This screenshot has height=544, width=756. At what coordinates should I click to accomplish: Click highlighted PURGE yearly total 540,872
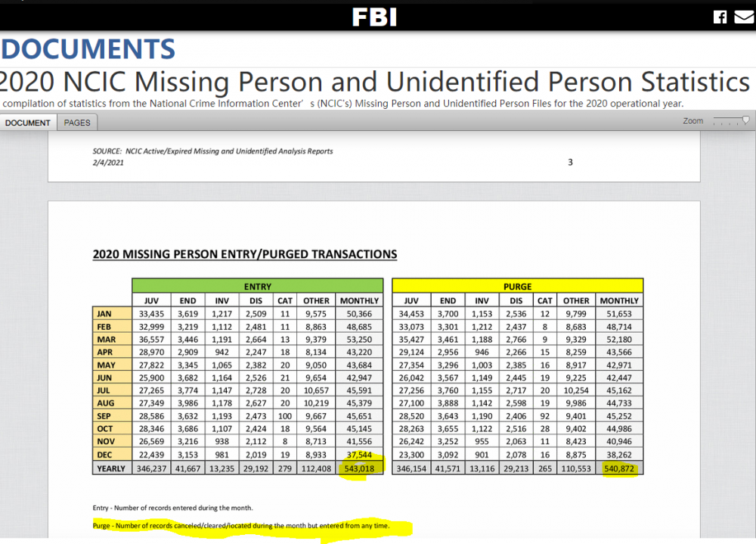(619, 469)
